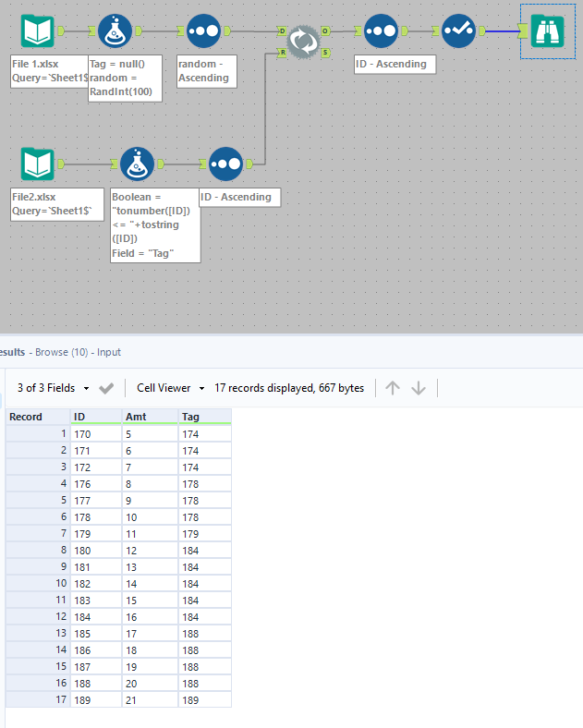Click the File2.xlsx annotation label

coord(57,204)
